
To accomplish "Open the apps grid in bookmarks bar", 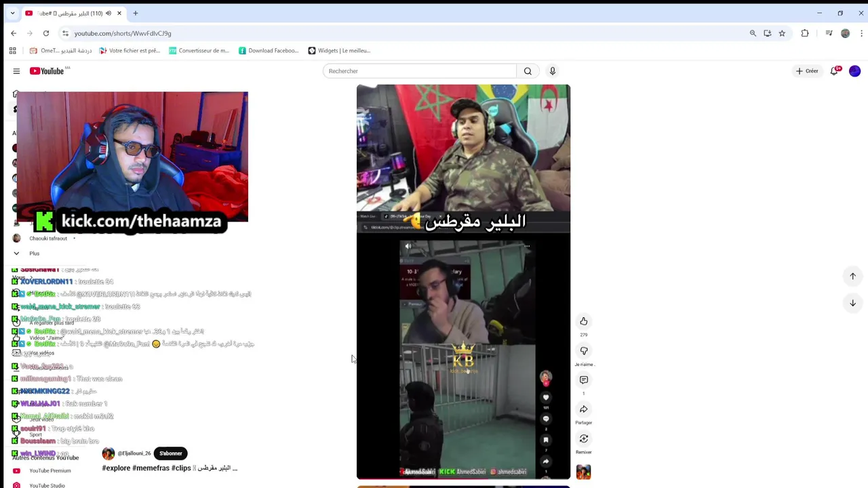I will 12,51.
